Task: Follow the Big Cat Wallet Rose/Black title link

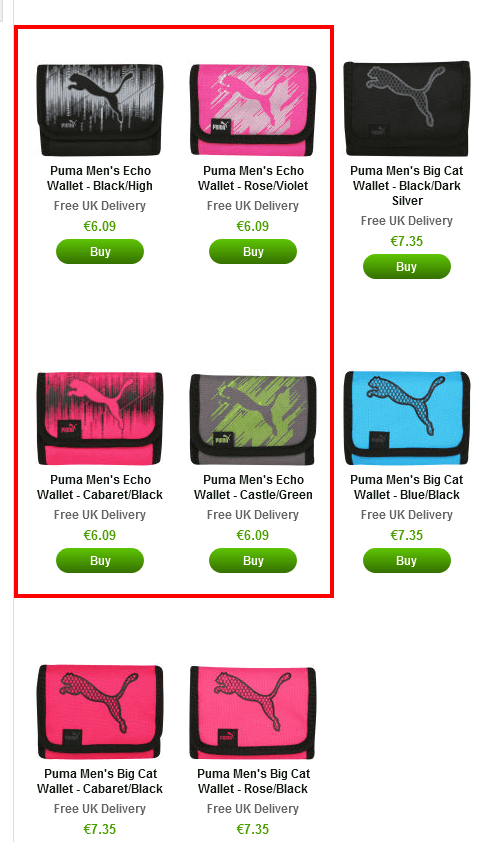Action: [x=253, y=781]
